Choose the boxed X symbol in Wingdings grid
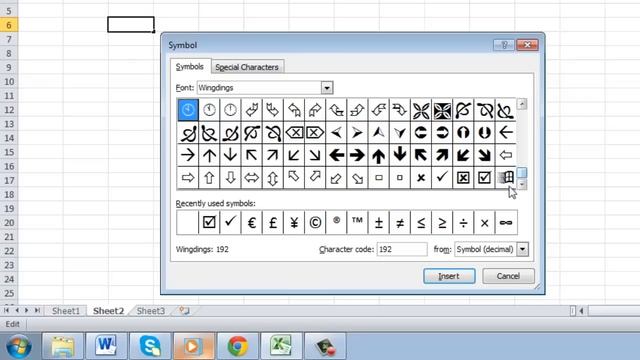The width and height of the screenshot is (640, 360). point(463,178)
